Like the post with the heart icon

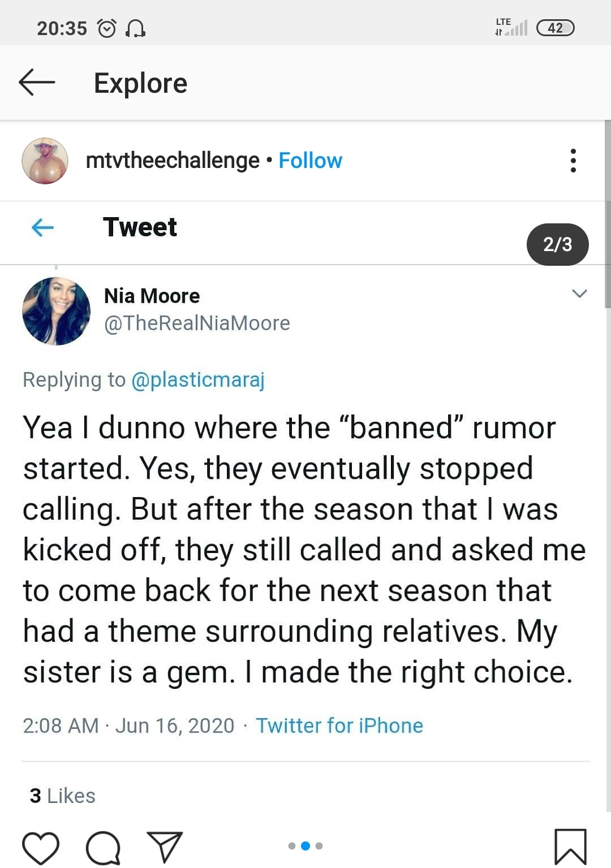(41, 848)
